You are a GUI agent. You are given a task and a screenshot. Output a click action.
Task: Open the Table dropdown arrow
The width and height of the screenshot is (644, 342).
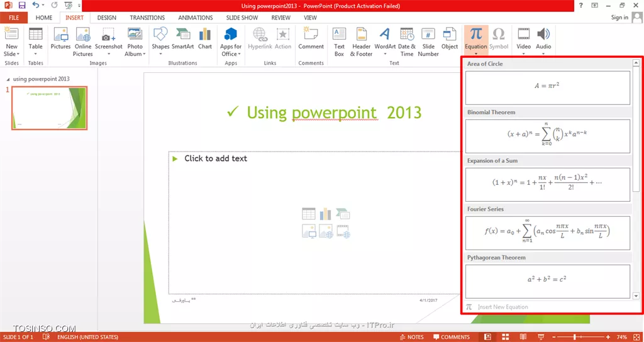tap(36, 54)
